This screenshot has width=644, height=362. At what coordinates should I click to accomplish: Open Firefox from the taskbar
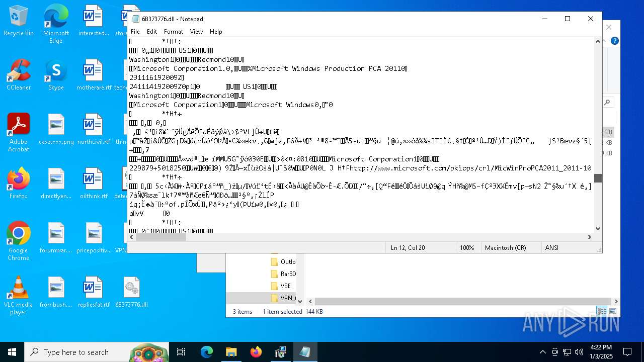click(x=256, y=352)
